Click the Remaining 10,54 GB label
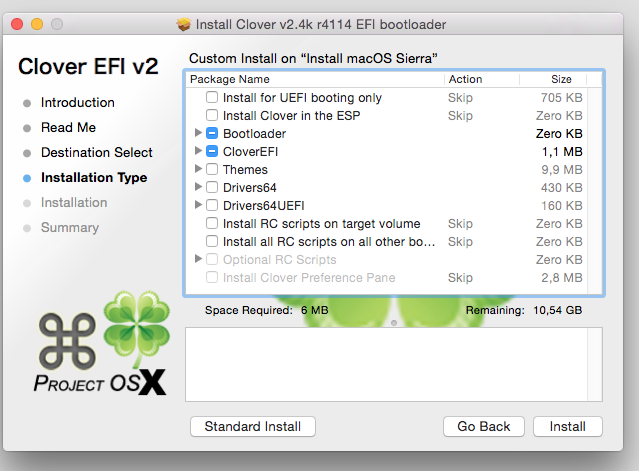This screenshot has height=471, width=639. (524, 310)
